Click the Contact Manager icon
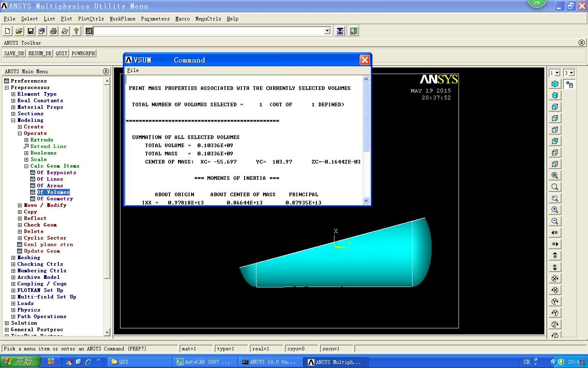This screenshot has height=368, width=588. click(x=354, y=31)
